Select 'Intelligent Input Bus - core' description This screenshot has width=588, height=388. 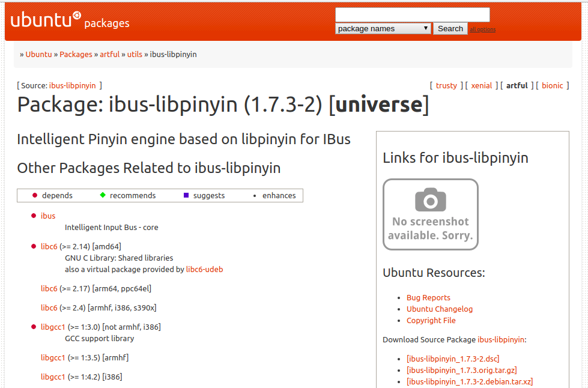(111, 228)
